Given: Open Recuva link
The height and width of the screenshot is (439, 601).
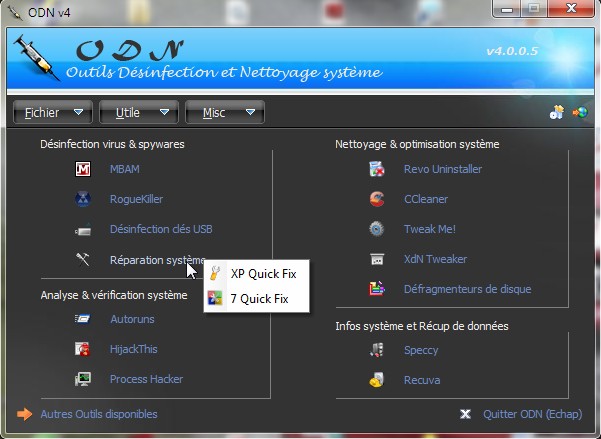Looking at the screenshot, I should pos(422,380).
